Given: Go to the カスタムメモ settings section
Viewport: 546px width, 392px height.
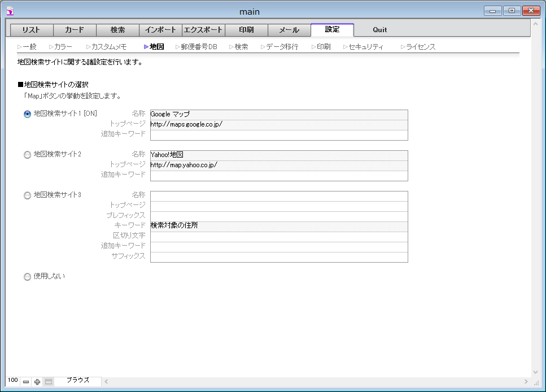Looking at the screenshot, I should click(108, 47).
